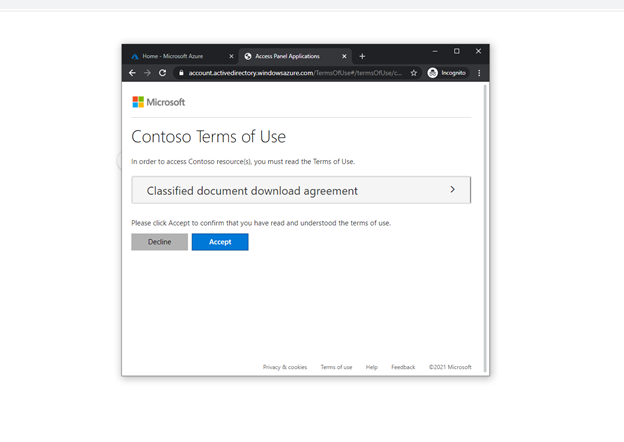Expand the Classified document download agreement chevron
The width and height of the screenshot is (624, 442).
(452, 190)
